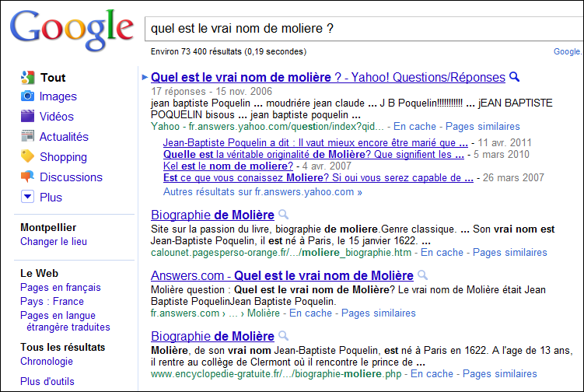Click the Tout search category icon
Viewport: 584px width, 392px height.
point(27,77)
